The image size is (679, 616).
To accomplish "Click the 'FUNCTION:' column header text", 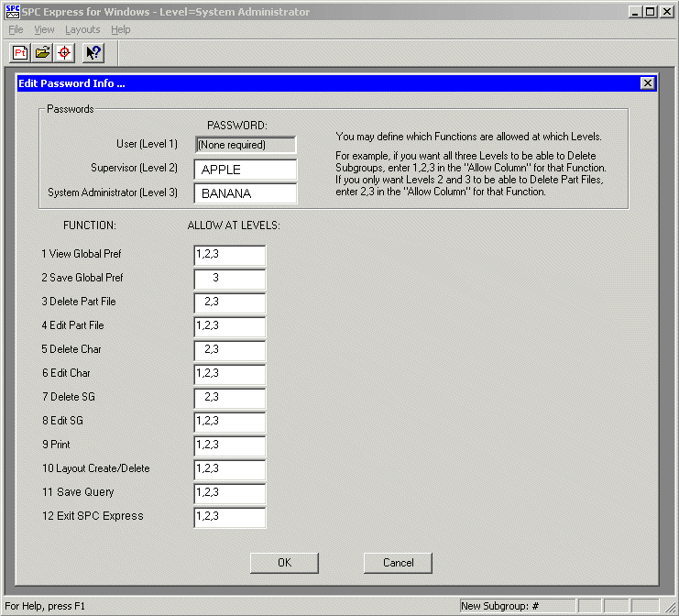I will pos(90,225).
